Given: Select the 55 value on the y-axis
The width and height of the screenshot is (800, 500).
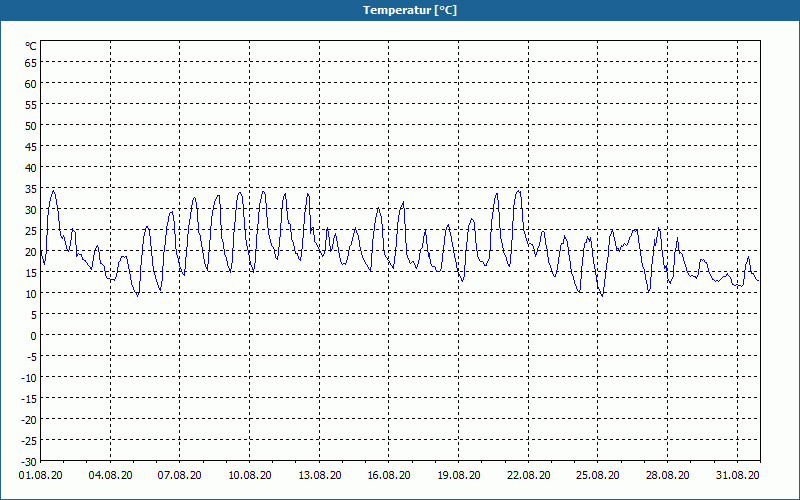Looking at the screenshot, I should point(31,105).
